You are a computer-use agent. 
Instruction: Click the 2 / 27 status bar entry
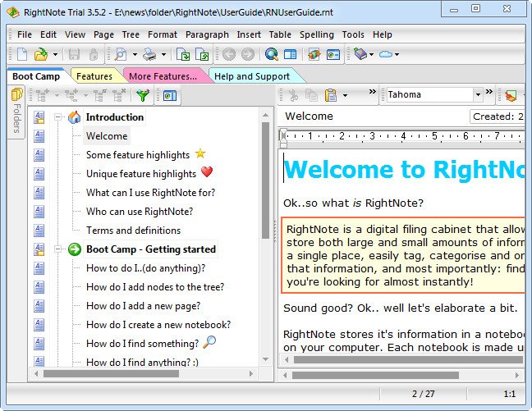click(423, 394)
